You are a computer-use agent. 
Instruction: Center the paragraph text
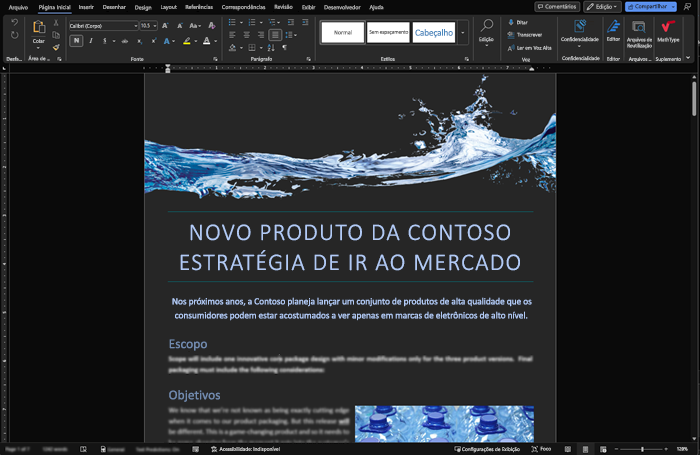pos(246,35)
